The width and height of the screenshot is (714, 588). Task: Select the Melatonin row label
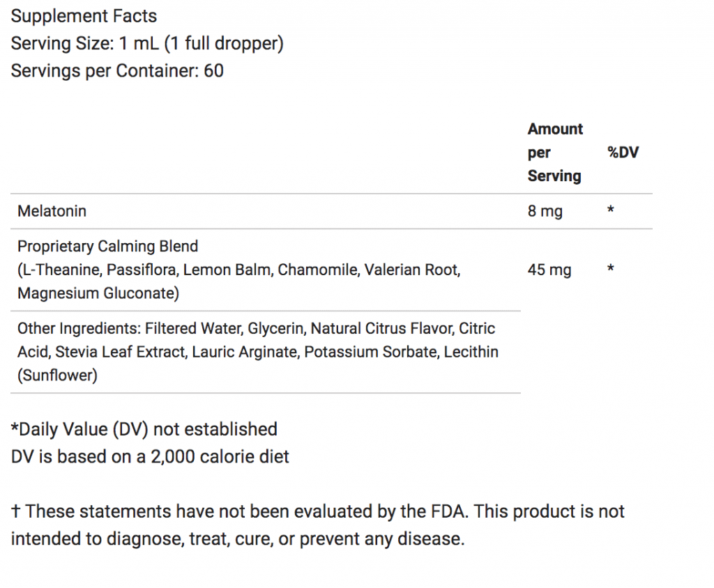pos(52,211)
